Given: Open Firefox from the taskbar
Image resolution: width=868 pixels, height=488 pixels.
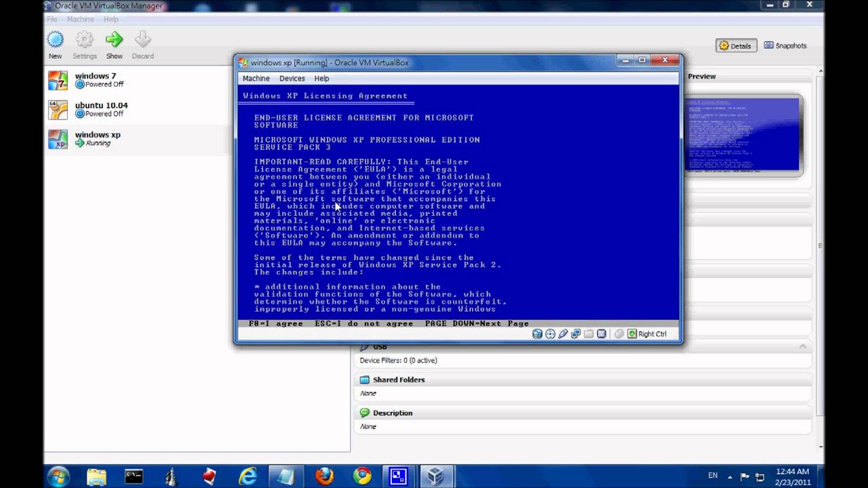Looking at the screenshot, I should tap(324, 476).
